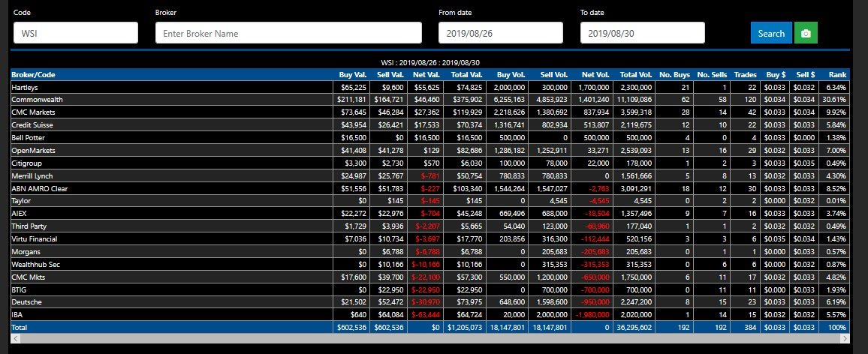The height and width of the screenshot is (354, 868).
Task: Select the Credit Suisse broker row
Action: pos(429,125)
